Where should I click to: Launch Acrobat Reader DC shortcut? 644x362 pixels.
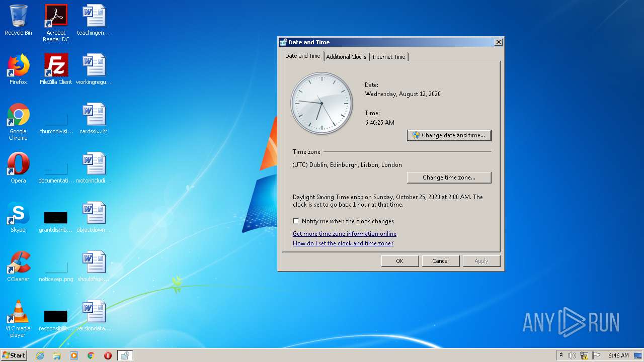56,23
